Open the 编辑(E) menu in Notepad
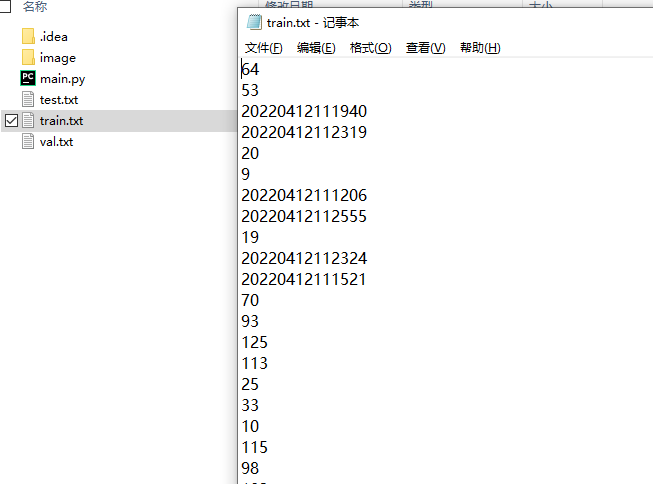653x484 pixels. [x=316, y=48]
